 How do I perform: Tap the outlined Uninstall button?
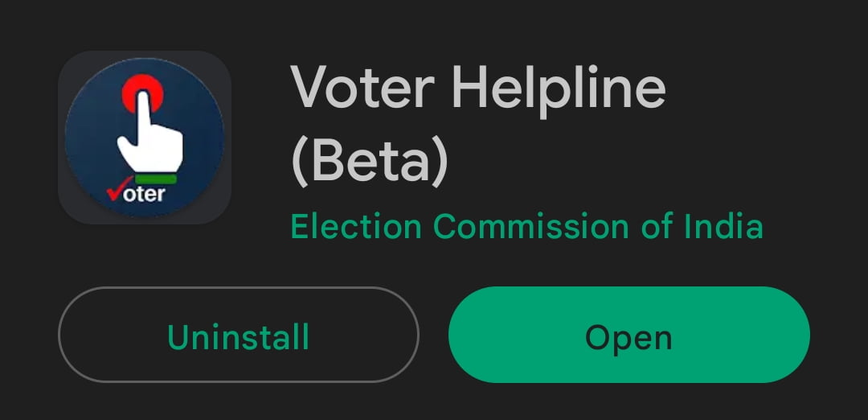pos(239,335)
